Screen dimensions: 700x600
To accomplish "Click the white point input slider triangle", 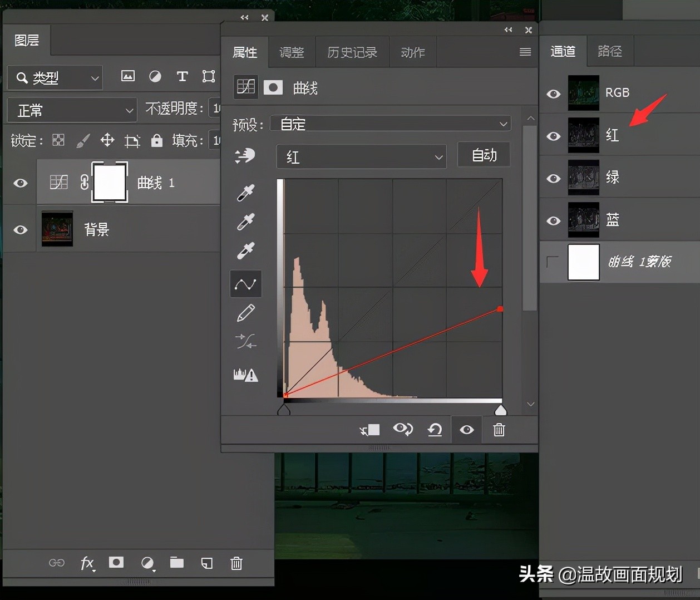I will 500,411.
